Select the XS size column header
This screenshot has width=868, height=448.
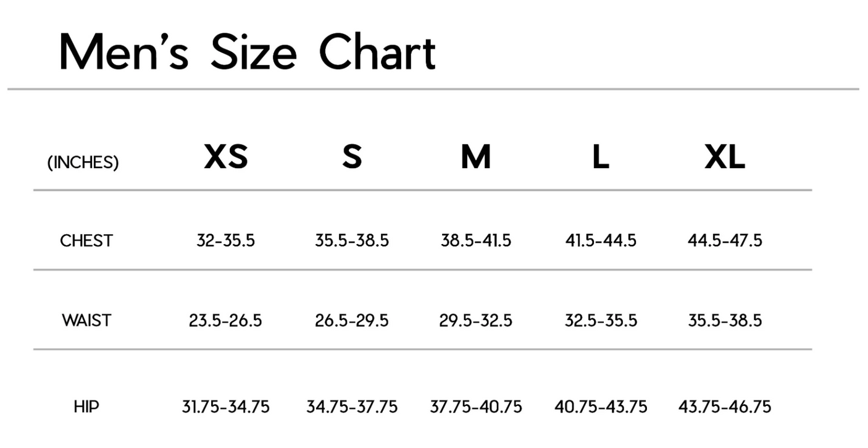(226, 158)
